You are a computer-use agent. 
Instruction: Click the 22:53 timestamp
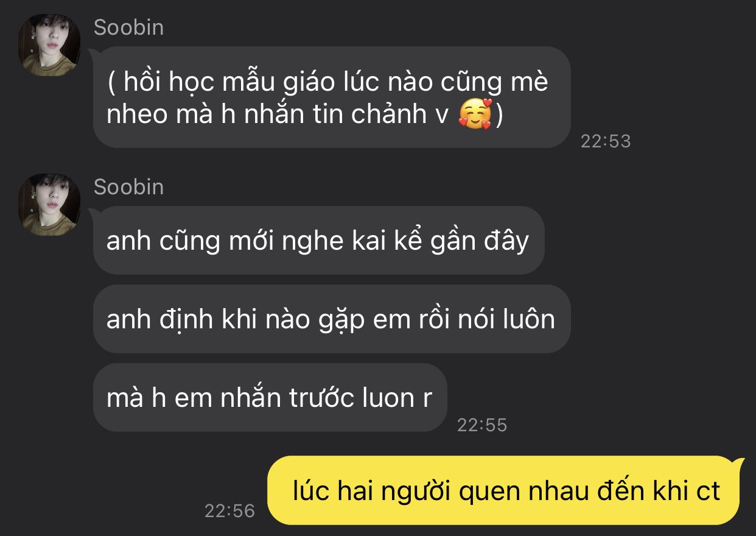coord(606,141)
